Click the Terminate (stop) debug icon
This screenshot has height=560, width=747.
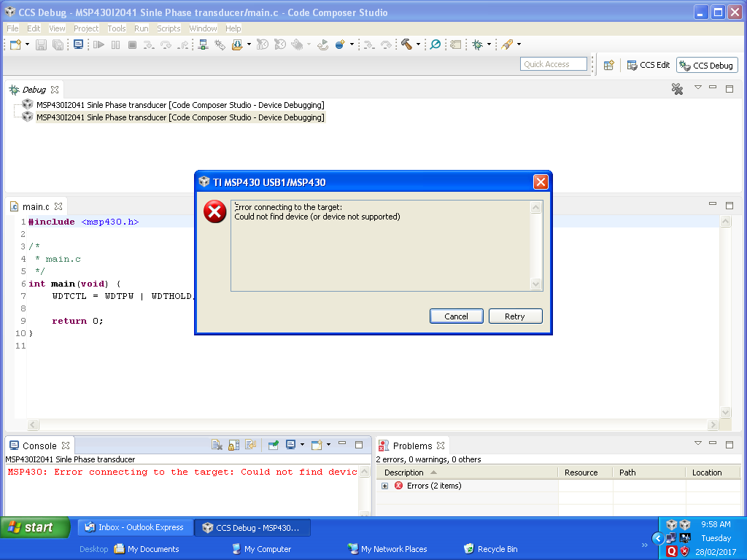point(133,44)
